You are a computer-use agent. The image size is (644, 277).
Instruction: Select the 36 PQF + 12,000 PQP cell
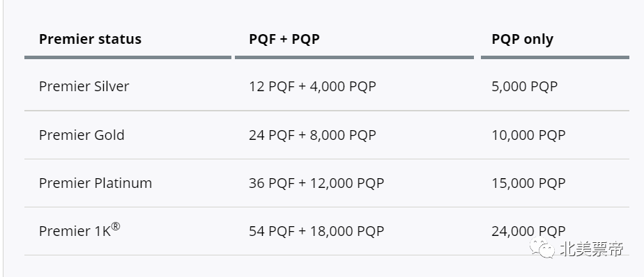tap(316, 183)
